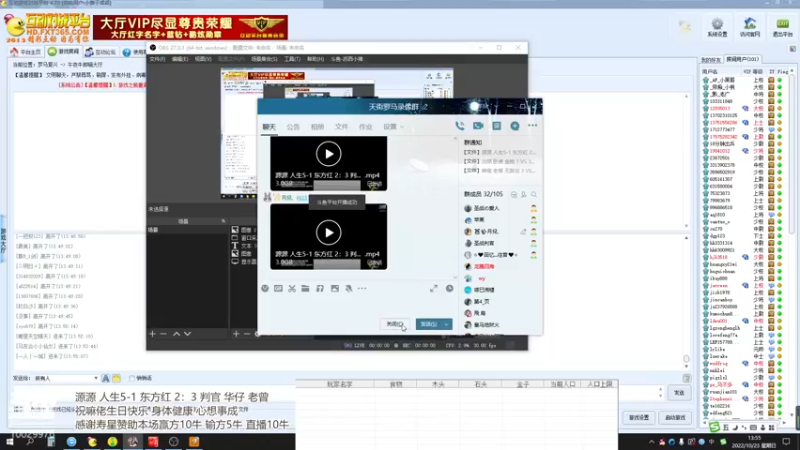The image size is (800, 450).
Task: Open the green 游戏房间 tab in platform window
Action: (64, 52)
